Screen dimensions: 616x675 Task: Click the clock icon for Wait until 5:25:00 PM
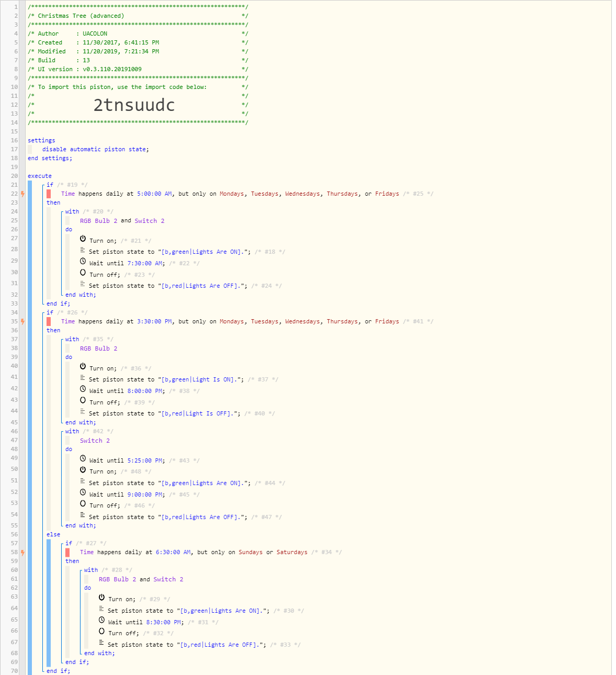(x=83, y=458)
